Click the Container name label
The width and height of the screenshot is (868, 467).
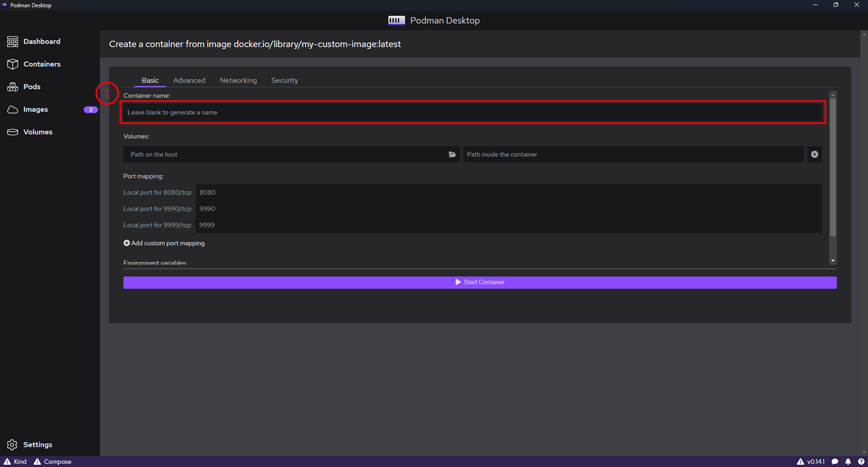[146, 95]
